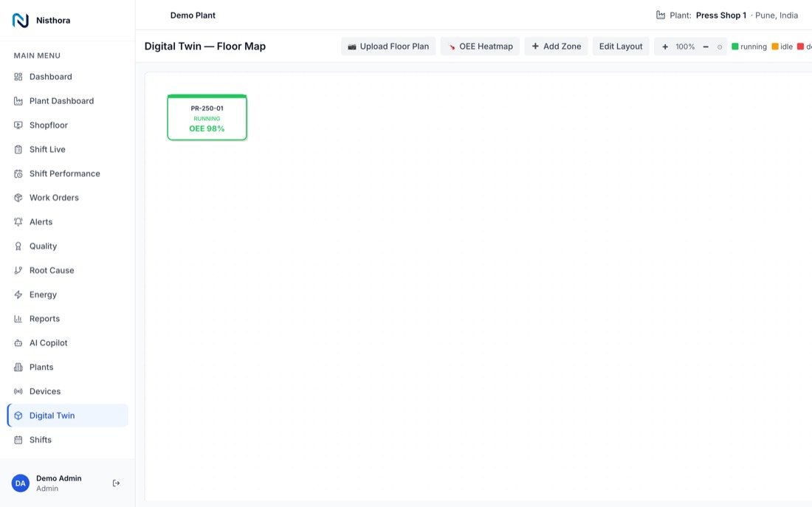Open Root Cause via its branch icon
Screen dimensions: 812x507
pyautogui.click(x=18, y=270)
